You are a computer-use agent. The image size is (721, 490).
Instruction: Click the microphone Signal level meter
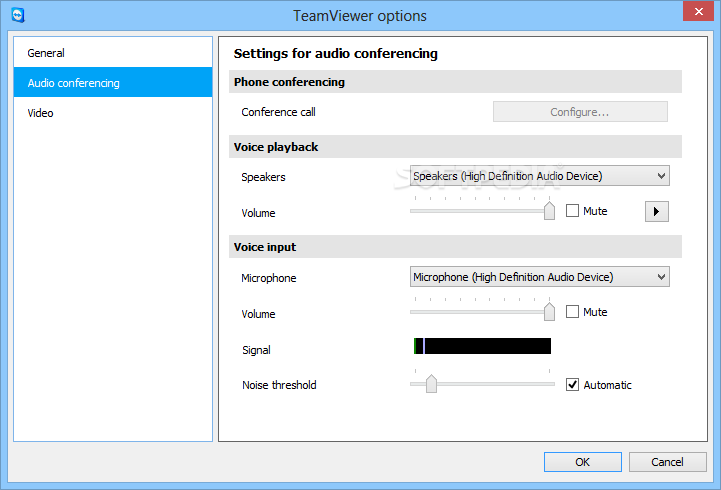click(x=482, y=346)
